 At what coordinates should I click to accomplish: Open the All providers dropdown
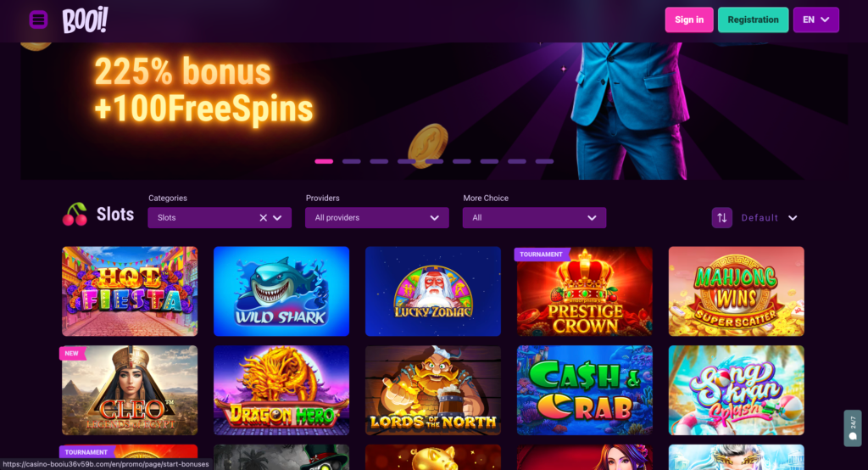pos(377,218)
